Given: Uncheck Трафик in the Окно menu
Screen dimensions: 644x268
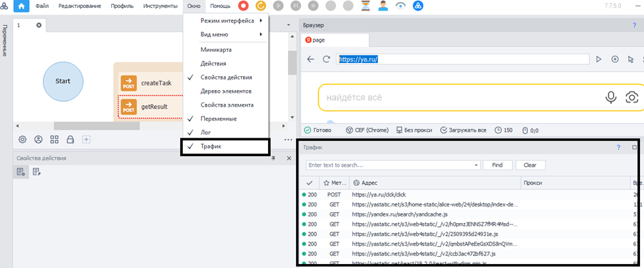Looking at the screenshot, I should pos(211,146).
